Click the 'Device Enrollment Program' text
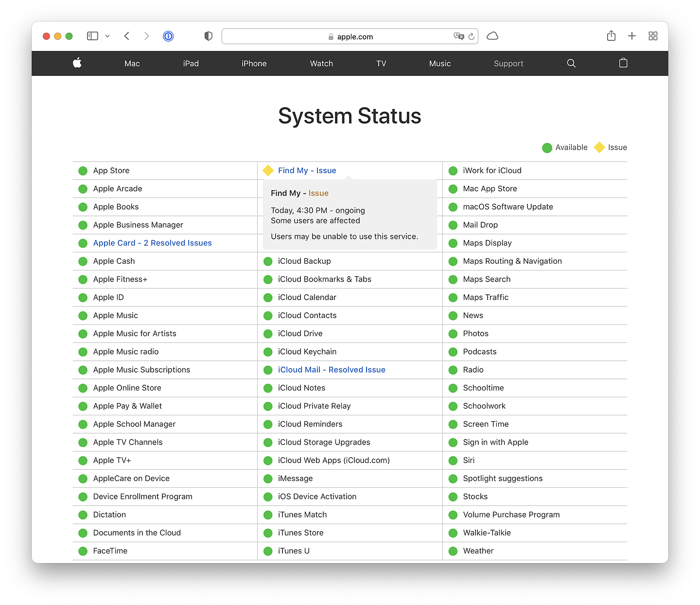 pos(143,497)
